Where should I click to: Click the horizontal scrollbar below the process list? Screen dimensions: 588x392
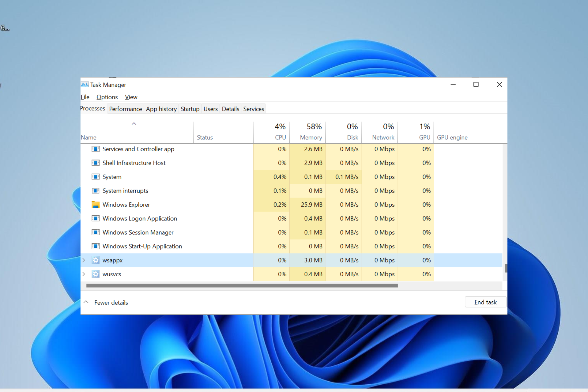click(242, 285)
